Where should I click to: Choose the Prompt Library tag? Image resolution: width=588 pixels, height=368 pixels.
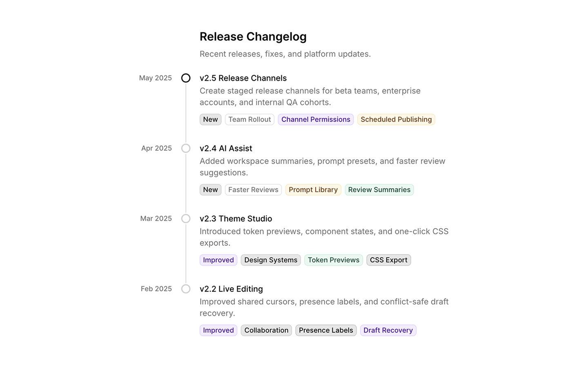coord(313,190)
